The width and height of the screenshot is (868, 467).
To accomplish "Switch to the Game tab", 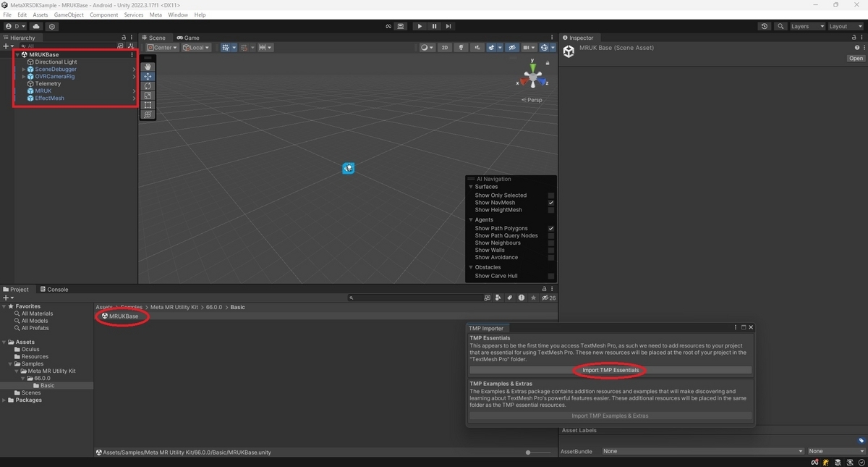I will click(x=187, y=38).
